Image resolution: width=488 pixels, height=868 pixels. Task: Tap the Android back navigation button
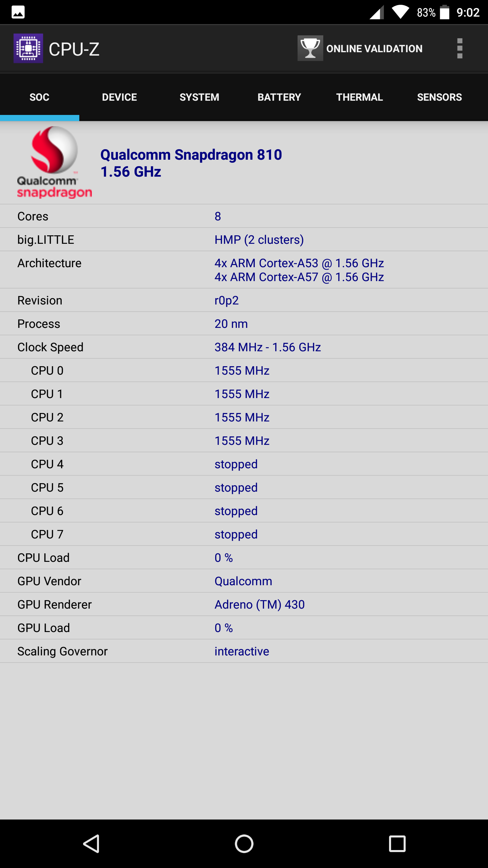tap(91, 844)
